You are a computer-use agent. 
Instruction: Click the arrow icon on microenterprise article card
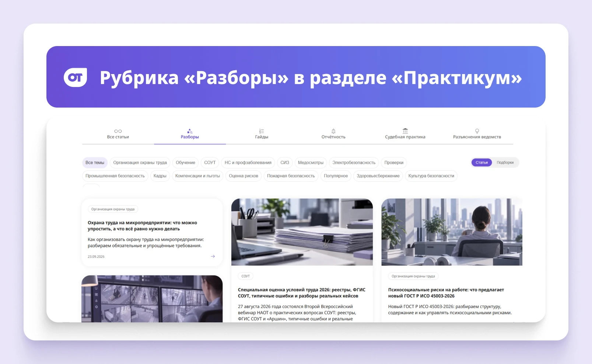pyautogui.click(x=213, y=256)
